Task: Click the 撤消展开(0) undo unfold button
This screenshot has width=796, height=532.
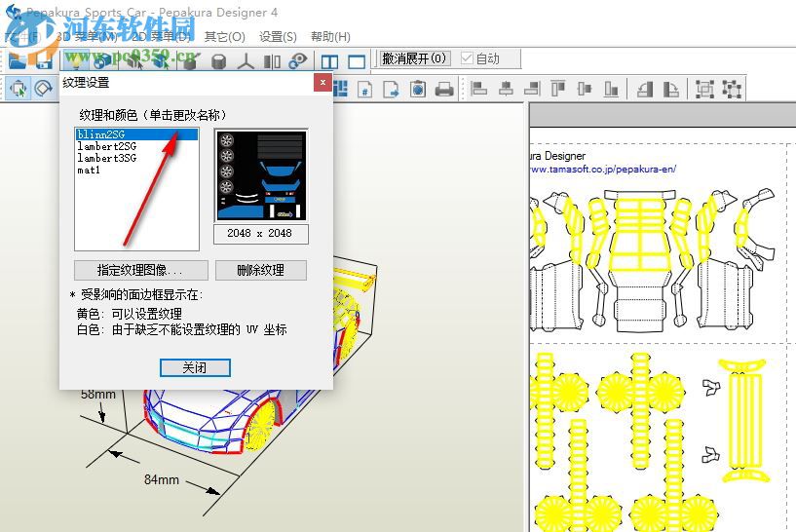Action: (415, 59)
